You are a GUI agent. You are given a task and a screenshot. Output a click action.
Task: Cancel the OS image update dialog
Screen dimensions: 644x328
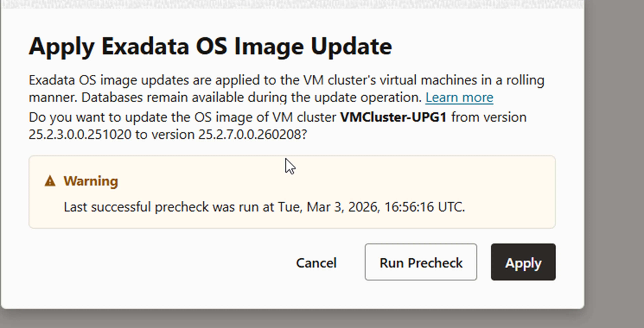[316, 263]
